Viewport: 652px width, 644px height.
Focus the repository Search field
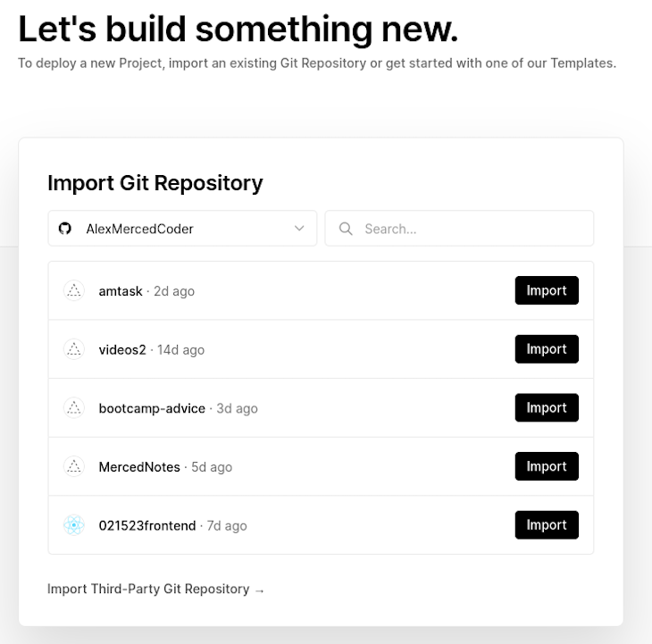coord(459,229)
